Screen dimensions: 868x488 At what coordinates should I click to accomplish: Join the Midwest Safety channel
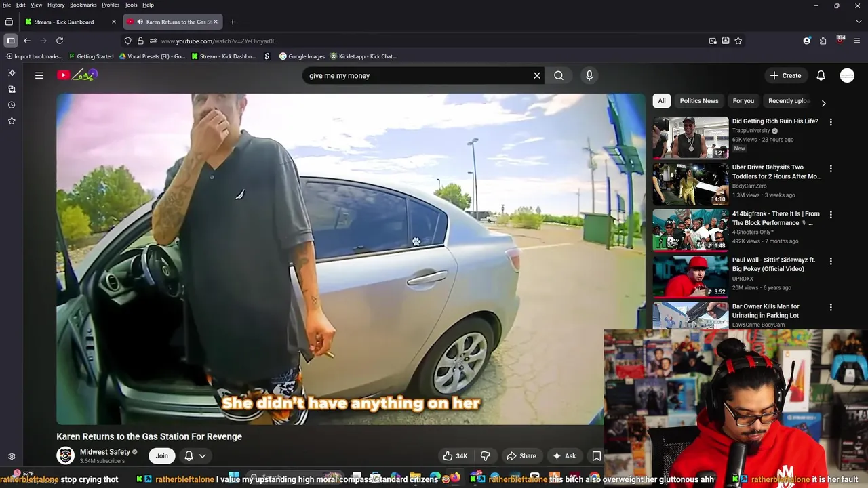(161, 455)
